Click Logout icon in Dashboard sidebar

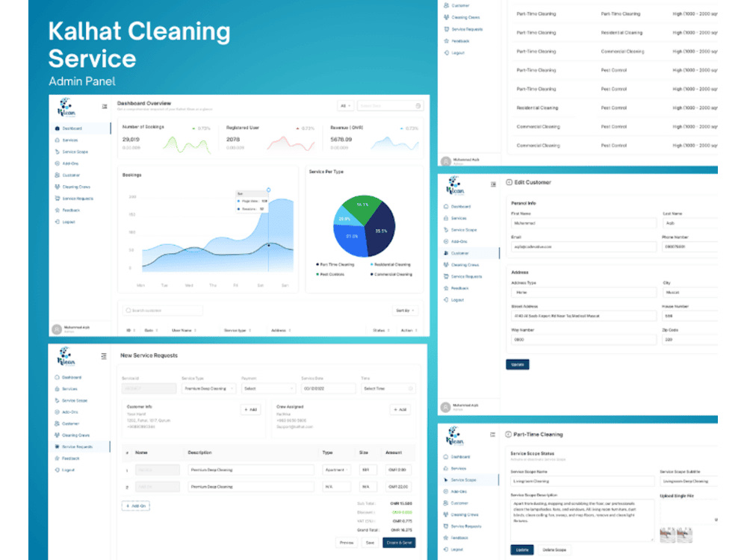point(58,222)
